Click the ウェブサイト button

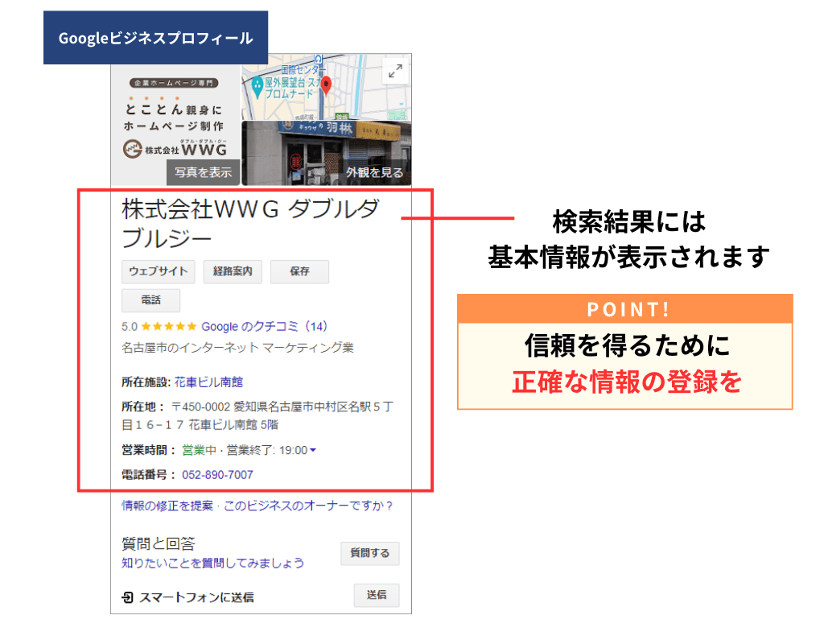pos(159,271)
